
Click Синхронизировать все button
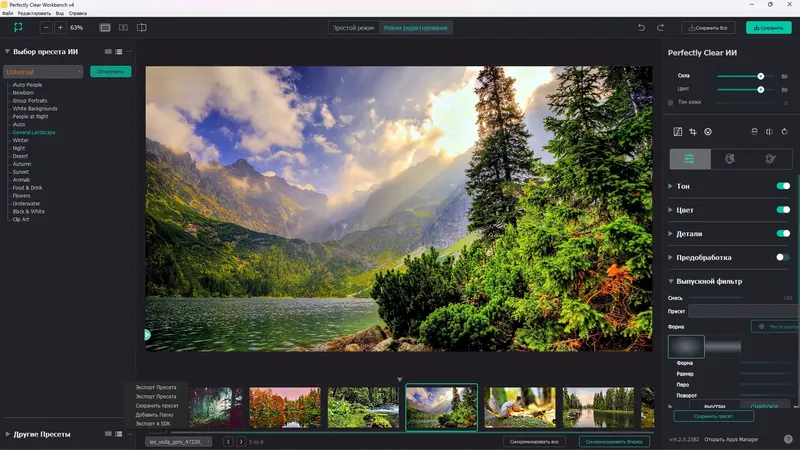(534, 442)
